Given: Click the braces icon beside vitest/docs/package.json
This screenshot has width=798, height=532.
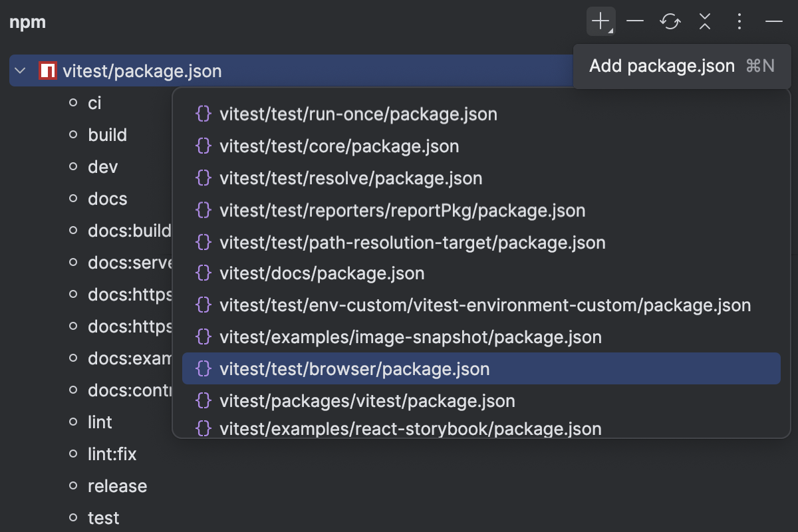Looking at the screenshot, I should [x=203, y=273].
